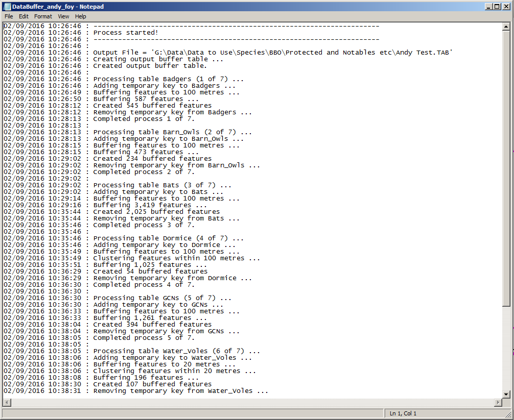This screenshot has width=514, height=420.
Task: Click 'Created 107 buffered features' line
Action: [152, 384]
